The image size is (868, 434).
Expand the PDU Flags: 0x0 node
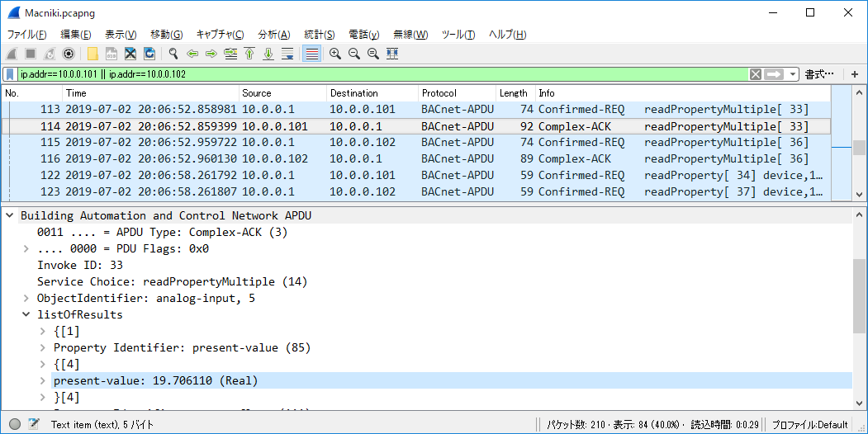pyautogui.click(x=26, y=249)
